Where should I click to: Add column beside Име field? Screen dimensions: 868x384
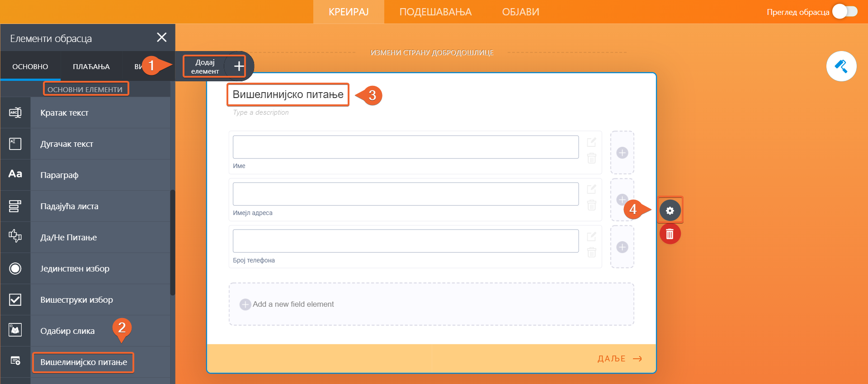622,153
